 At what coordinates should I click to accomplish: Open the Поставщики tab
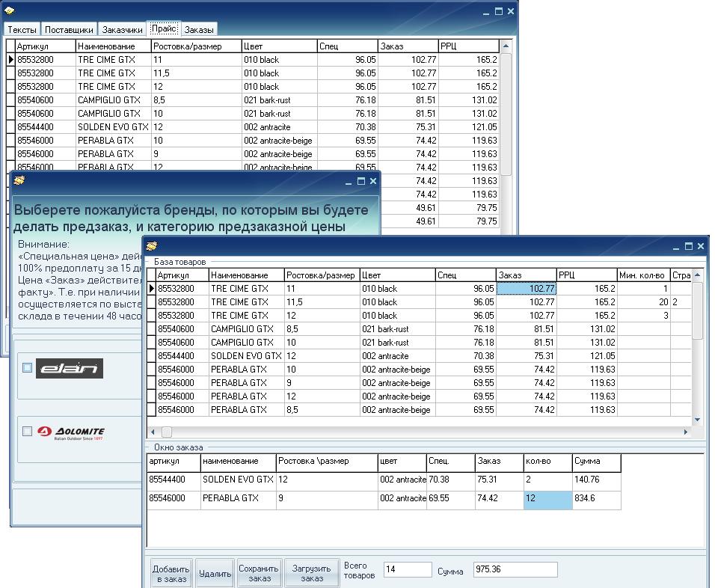(69, 29)
